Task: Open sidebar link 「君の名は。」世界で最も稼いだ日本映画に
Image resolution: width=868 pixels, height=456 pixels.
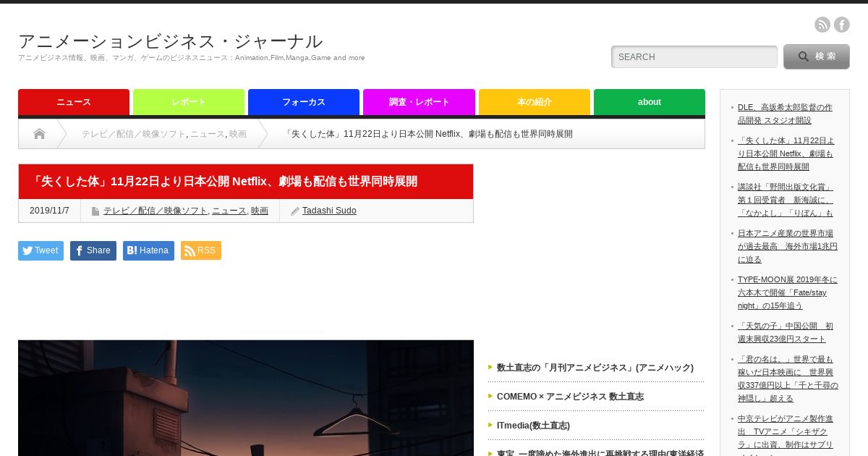Action: coord(788,379)
